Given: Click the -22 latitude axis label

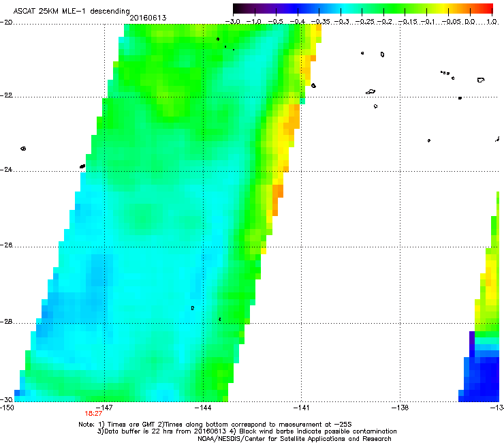Looking at the screenshot, I should point(6,95).
